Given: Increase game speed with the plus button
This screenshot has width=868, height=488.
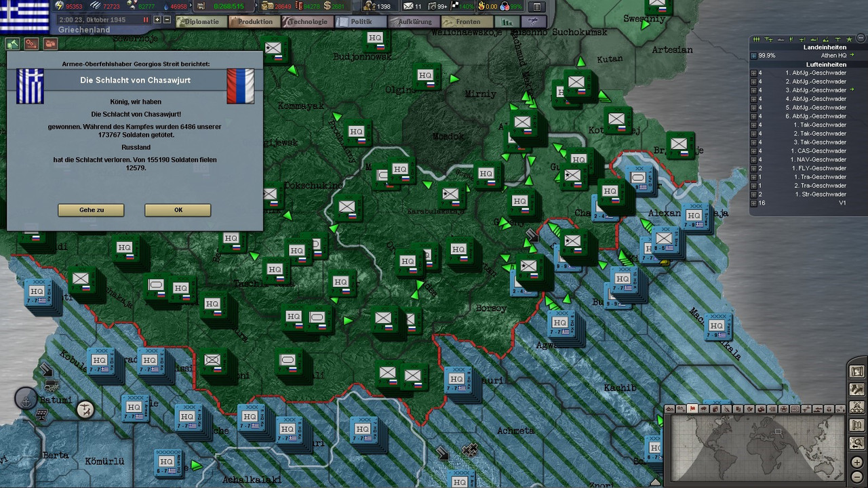Looking at the screenshot, I should click(157, 20).
